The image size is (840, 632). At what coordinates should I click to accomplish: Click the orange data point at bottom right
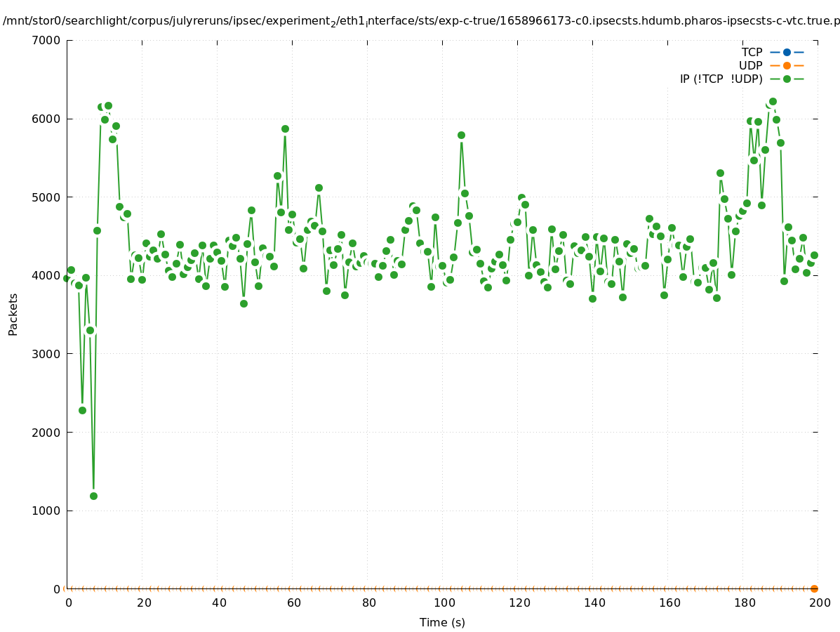814,588
